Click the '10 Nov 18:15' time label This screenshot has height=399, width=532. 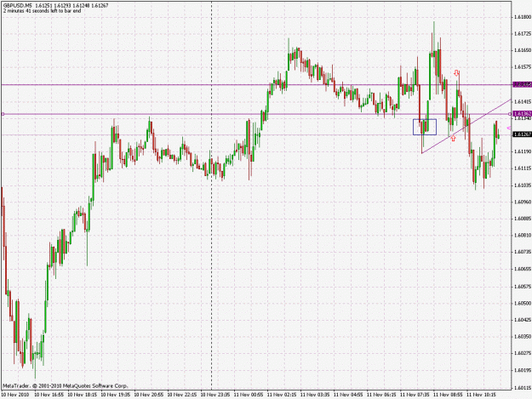pos(82,395)
